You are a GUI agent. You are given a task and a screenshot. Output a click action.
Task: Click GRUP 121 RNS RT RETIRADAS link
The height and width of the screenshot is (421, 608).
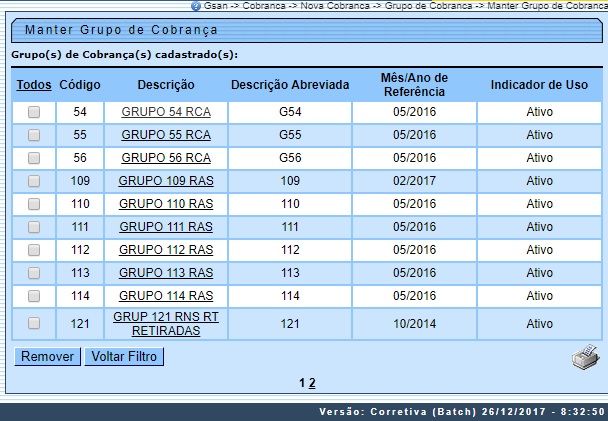tap(166, 323)
